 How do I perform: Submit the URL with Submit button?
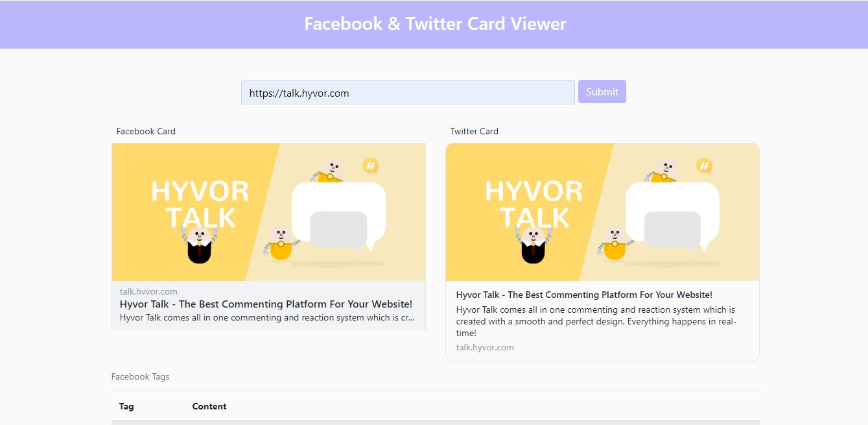coord(602,91)
